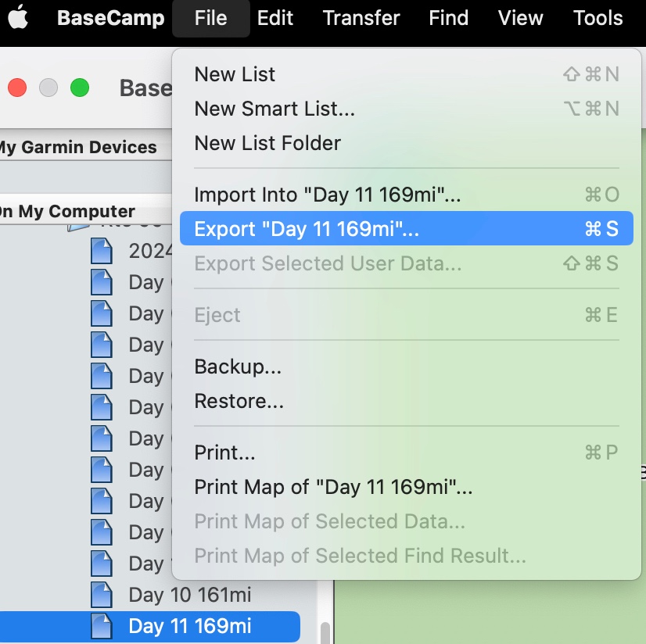Viewport: 646px width, 644px height.
Task: Open the BaseCamp application menu
Action: (110, 18)
